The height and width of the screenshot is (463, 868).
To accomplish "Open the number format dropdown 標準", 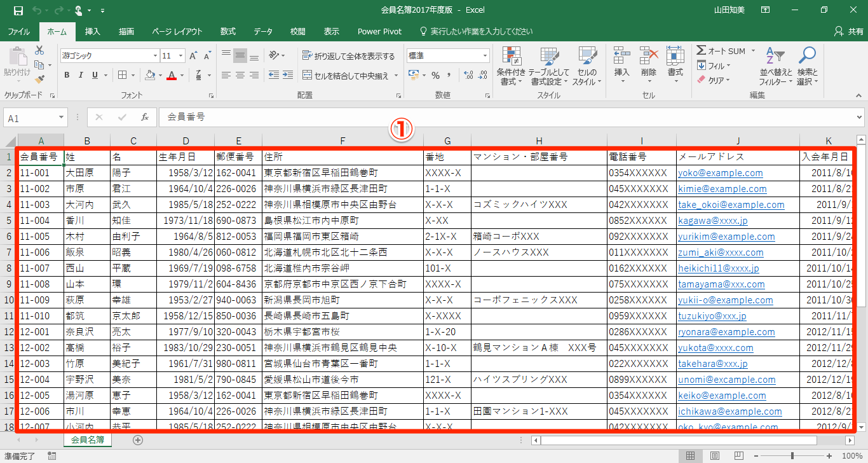I will pos(485,56).
